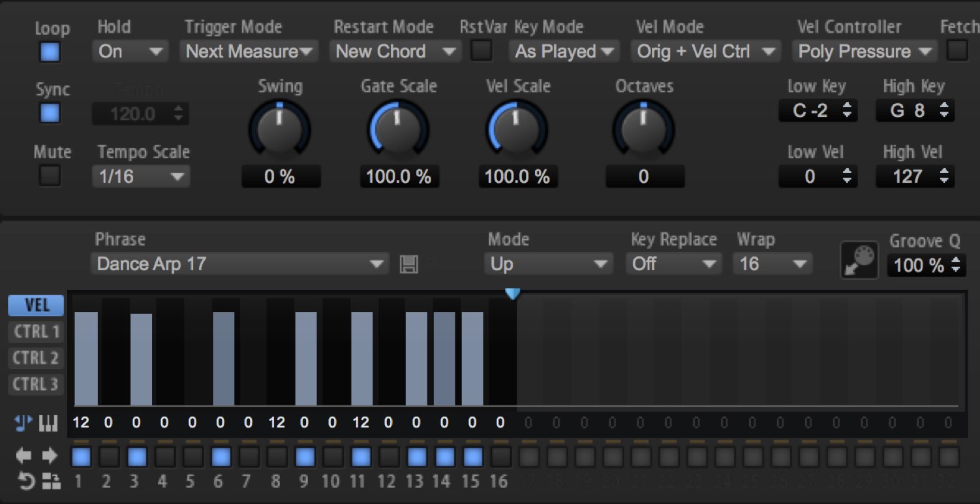Click the Swing value field 0 %
This screenshot has height=504, width=980.
tap(281, 177)
